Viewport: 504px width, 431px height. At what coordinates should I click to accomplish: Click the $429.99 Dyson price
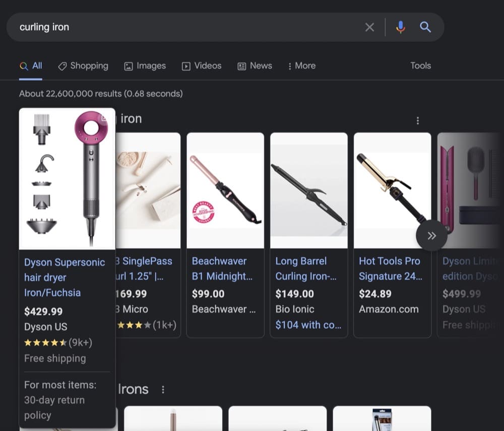(x=43, y=311)
